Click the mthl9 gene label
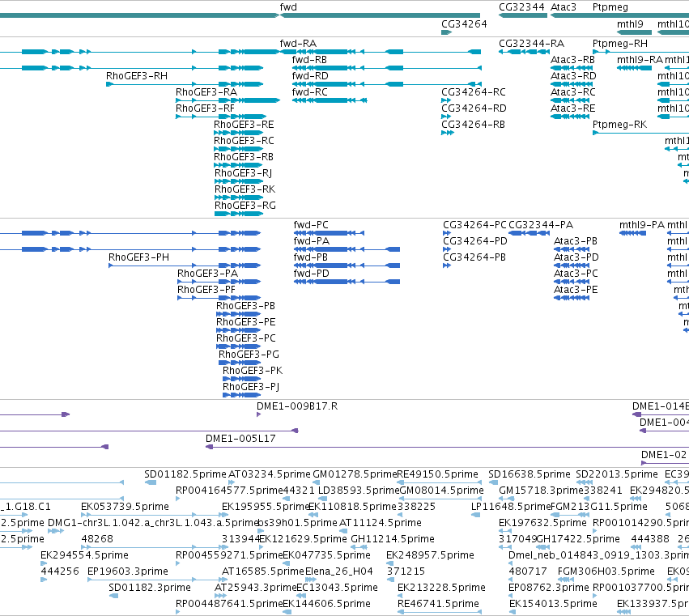Image resolution: width=689 pixels, height=616 pixels. pos(630,23)
